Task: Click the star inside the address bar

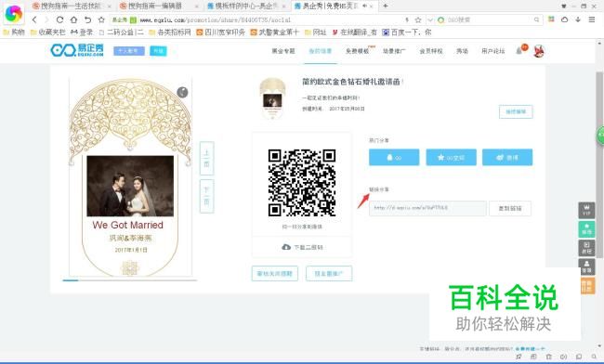Action: coord(418,19)
